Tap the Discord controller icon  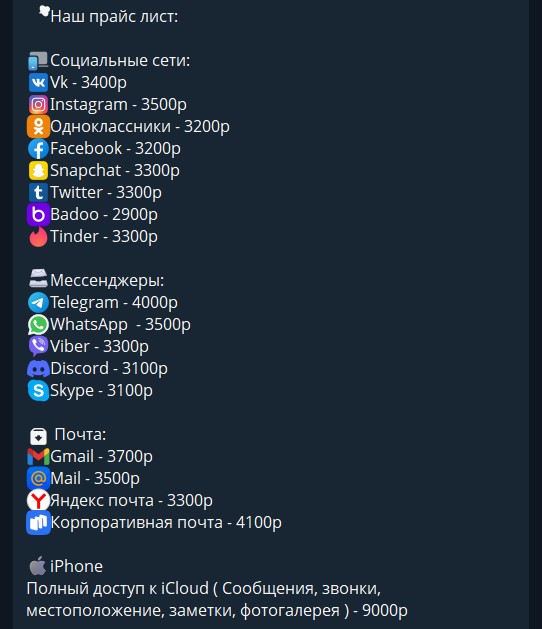coord(38,369)
